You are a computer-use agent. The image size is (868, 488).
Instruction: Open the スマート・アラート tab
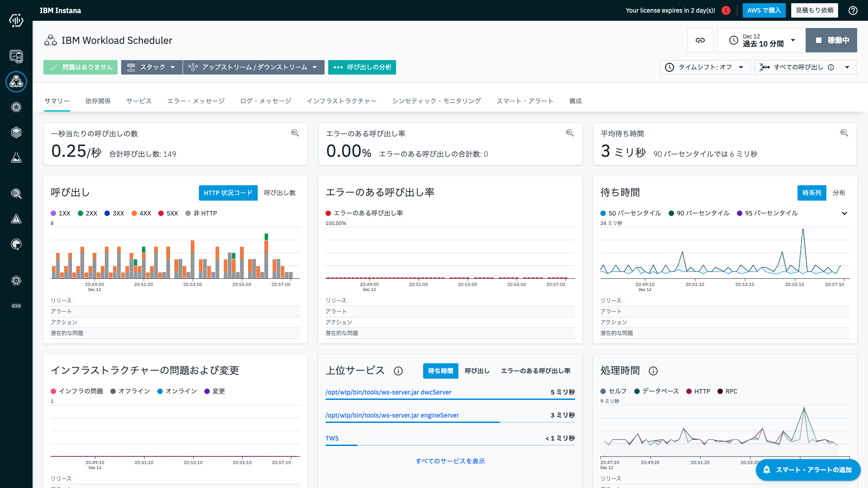525,101
